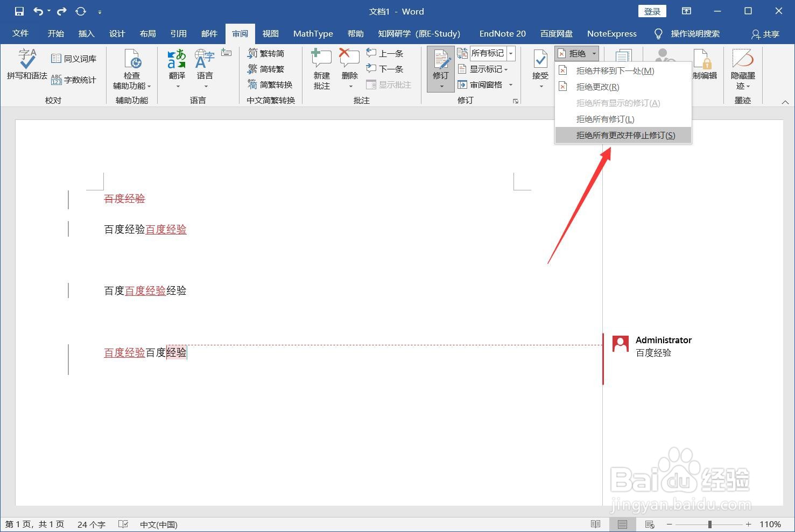Viewport: 795px width, 532px height.
Task: Select the Read Mode view icon
Action: [x=595, y=524]
